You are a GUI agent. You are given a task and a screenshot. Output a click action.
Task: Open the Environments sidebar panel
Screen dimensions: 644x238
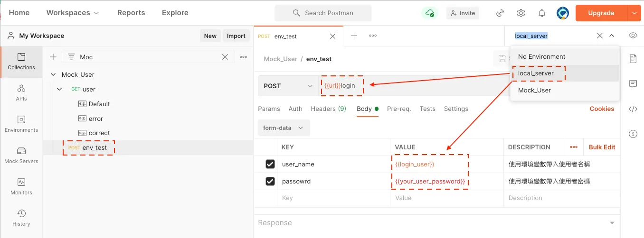click(x=21, y=124)
